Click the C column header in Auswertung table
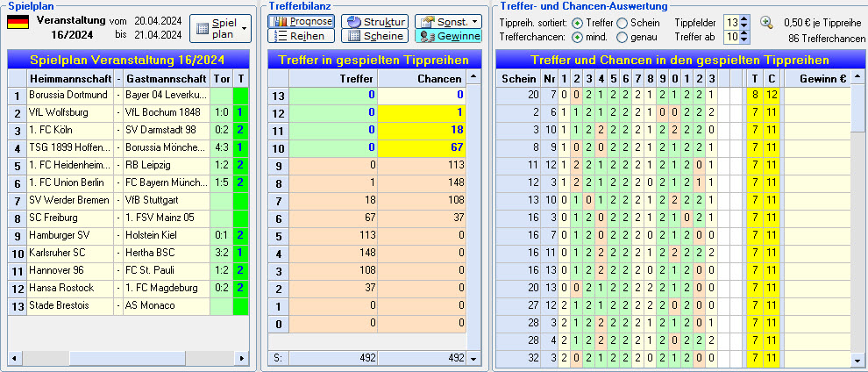 pos(772,79)
